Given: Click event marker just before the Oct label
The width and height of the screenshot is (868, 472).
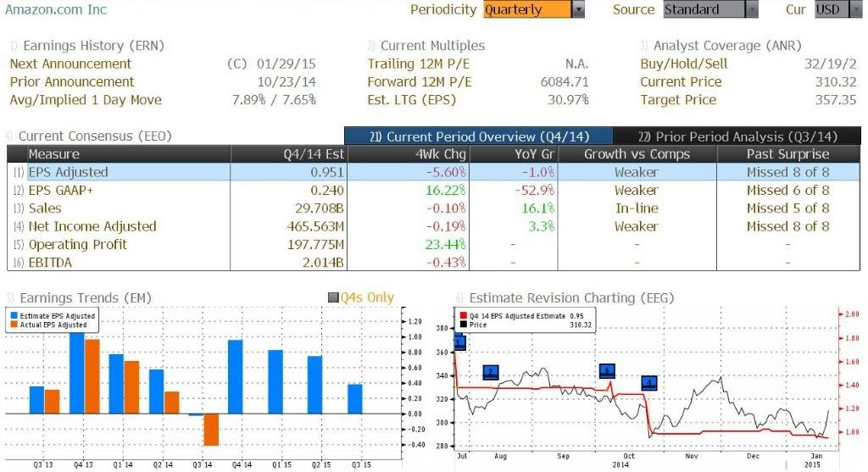Looking at the screenshot, I should [x=607, y=371].
